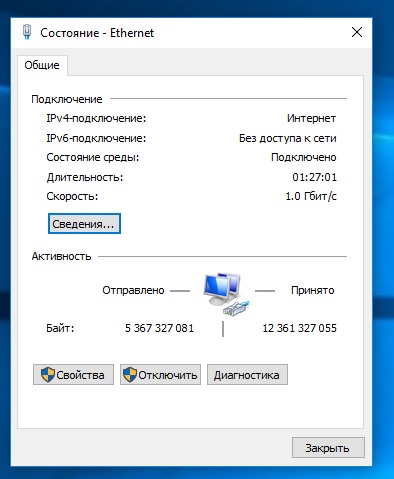
Task: Click the Подключение section heading
Action: click(67, 99)
